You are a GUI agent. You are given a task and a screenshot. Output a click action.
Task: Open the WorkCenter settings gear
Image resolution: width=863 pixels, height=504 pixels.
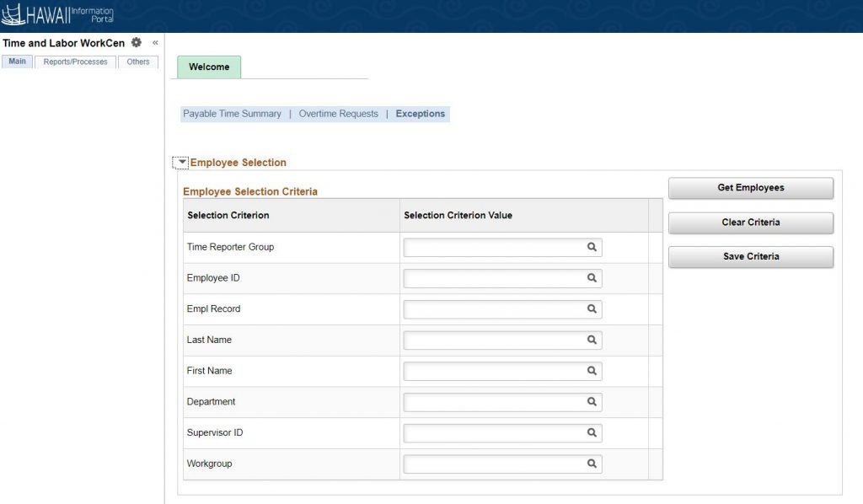click(136, 42)
